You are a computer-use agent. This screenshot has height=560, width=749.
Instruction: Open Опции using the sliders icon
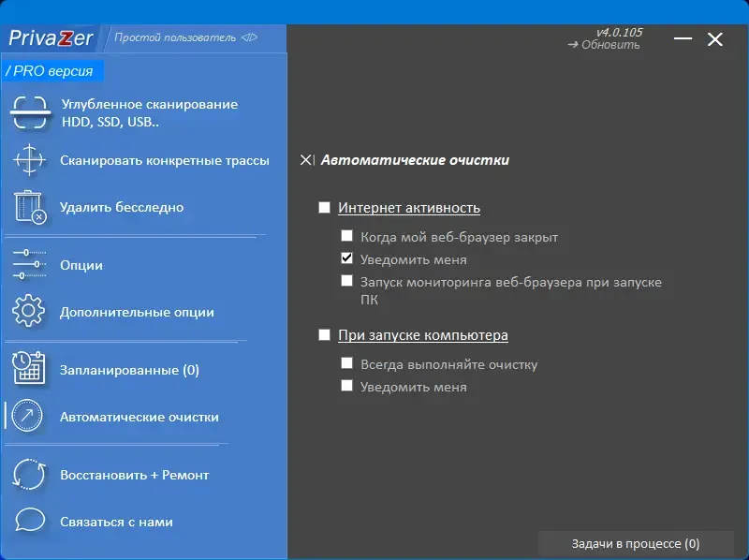tap(30, 265)
